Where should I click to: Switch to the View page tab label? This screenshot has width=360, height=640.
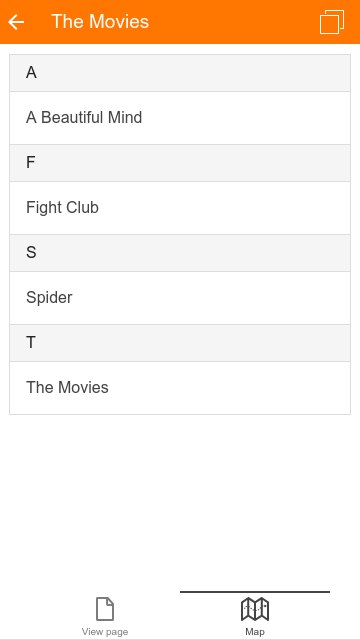pos(105,631)
